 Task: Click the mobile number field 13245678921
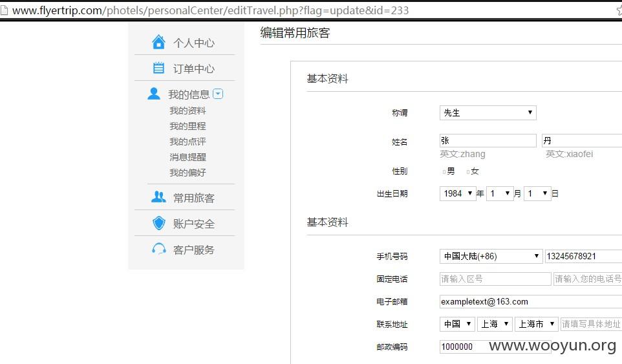(583, 256)
